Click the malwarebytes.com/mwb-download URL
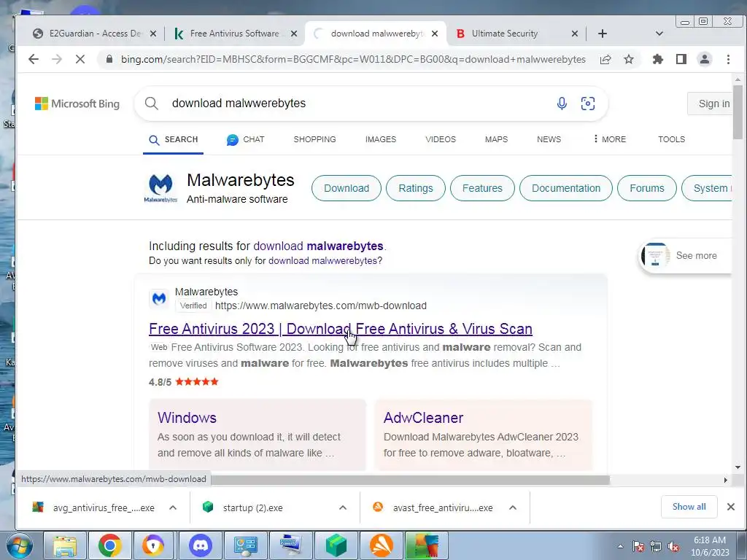This screenshot has height=560, width=747. click(321, 306)
